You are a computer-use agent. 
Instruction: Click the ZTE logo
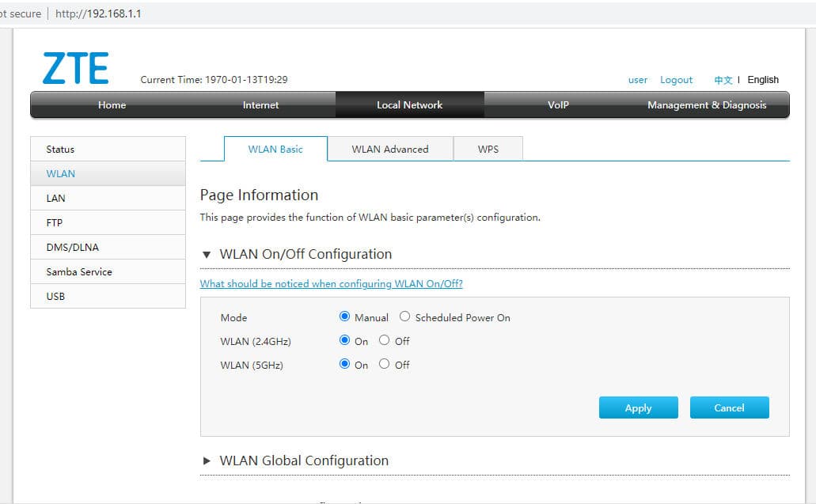point(75,68)
